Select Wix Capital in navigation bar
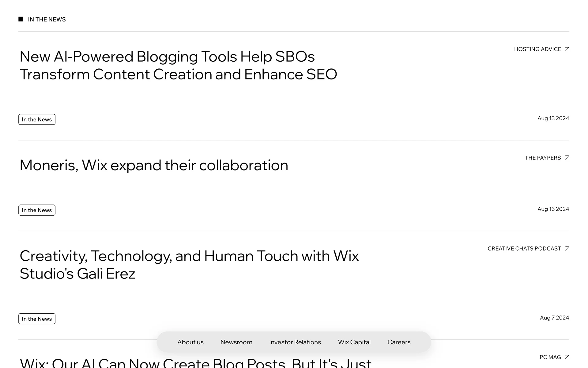Viewport: 588px width, 368px height. click(x=354, y=342)
